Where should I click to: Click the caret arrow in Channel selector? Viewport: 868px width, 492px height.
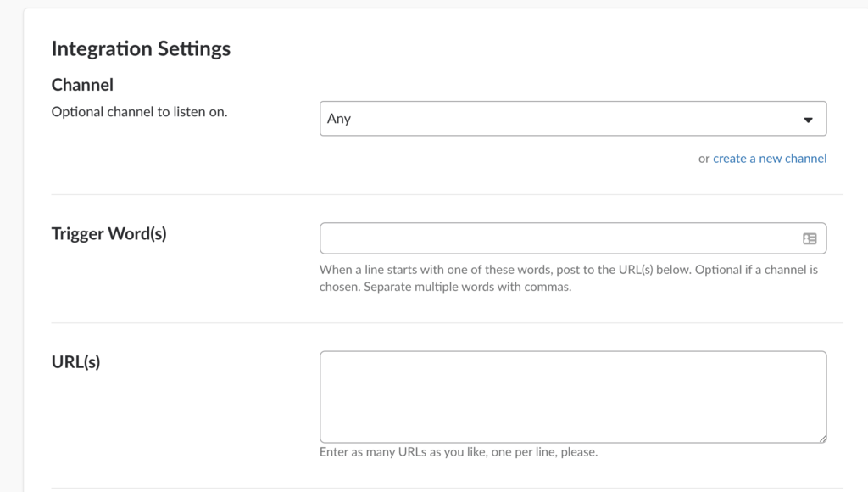(x=808, y=120)
